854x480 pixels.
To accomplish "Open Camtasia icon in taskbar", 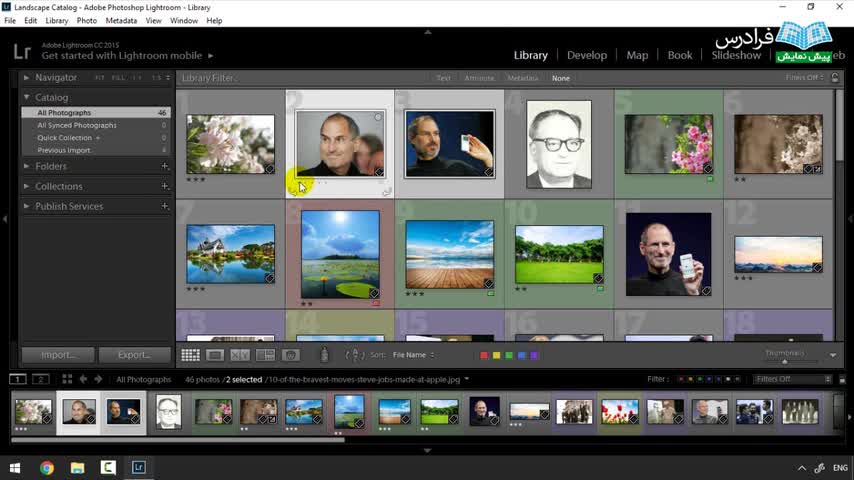I will point(108,467).
